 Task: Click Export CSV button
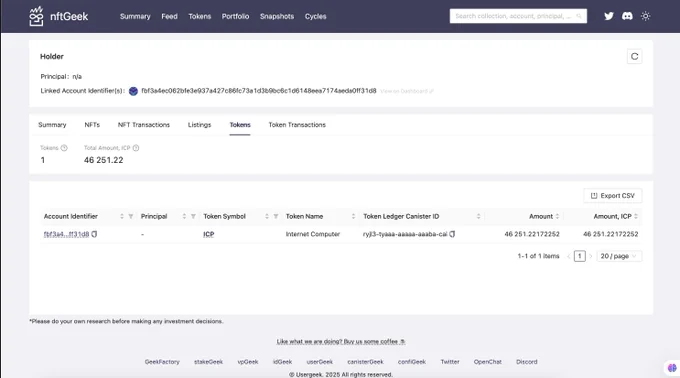(613, 196)
